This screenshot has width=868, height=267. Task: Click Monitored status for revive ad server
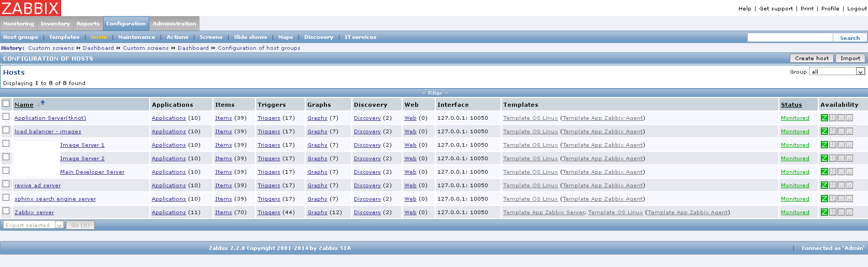tap(795, 185)
